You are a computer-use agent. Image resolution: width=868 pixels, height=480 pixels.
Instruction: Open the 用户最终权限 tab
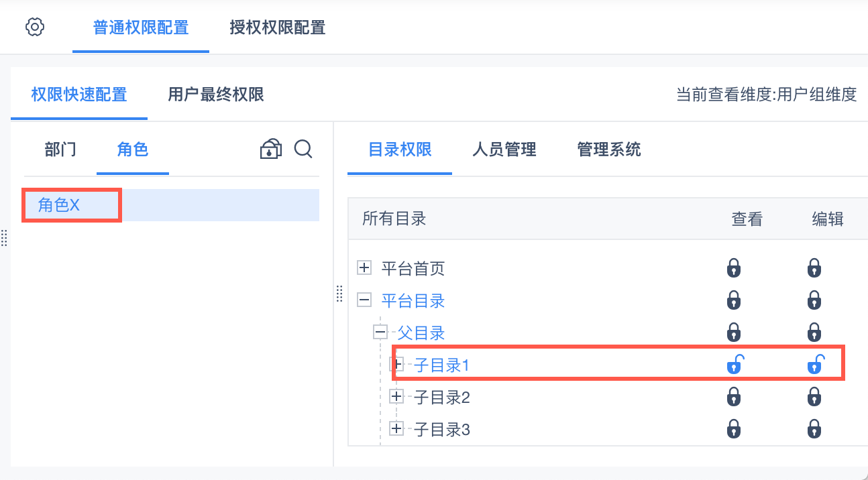pyautogui.click(x=216, y=95)
